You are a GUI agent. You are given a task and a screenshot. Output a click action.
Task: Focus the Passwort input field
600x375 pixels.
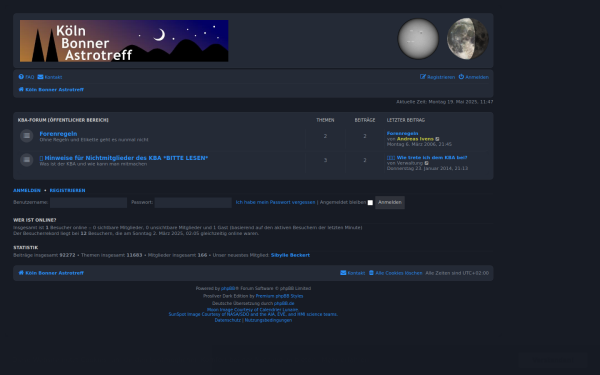coord(193,202)
